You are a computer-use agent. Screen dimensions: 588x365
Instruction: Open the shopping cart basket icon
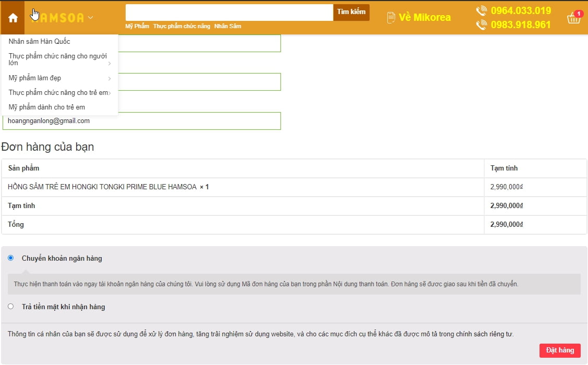(573, 18)
